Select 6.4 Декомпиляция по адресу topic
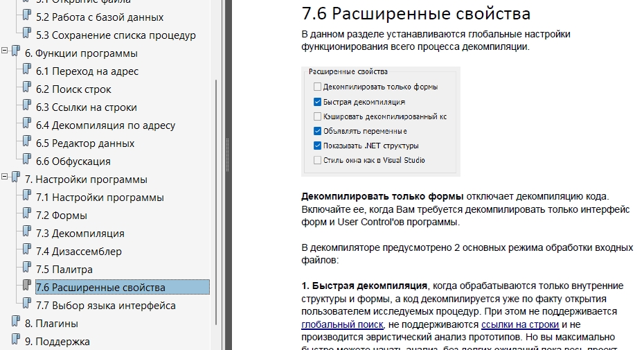 tap(105, 125)
